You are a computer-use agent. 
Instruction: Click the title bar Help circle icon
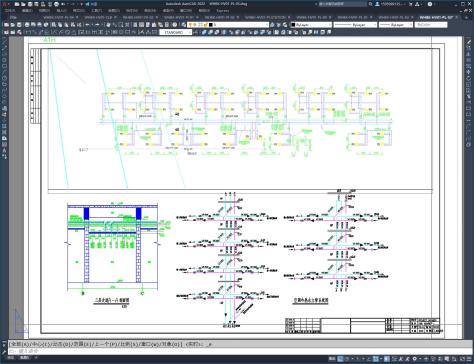tap(430, 4)
